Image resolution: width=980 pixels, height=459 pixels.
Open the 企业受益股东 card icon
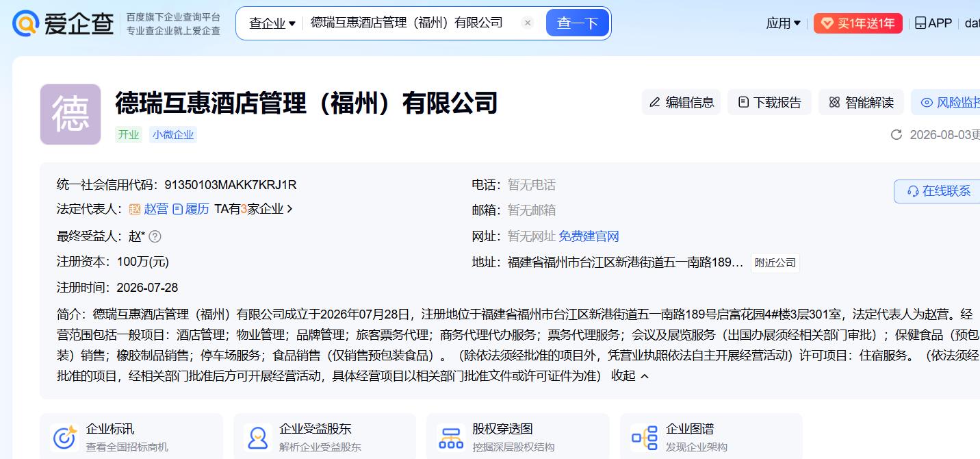point(258,438)
